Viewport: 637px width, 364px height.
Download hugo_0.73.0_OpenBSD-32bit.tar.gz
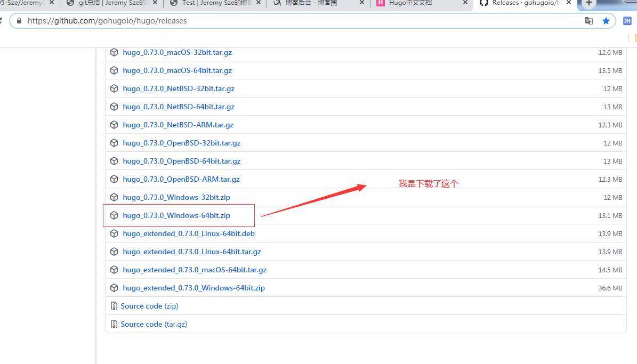pyautogui.click(x=182, y=143)
